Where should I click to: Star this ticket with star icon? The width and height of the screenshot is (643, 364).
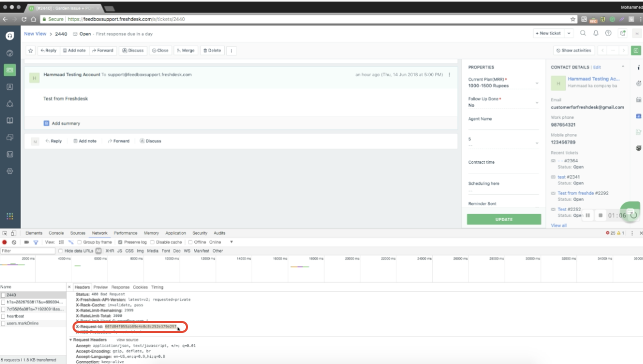click(x=31, y=50)
